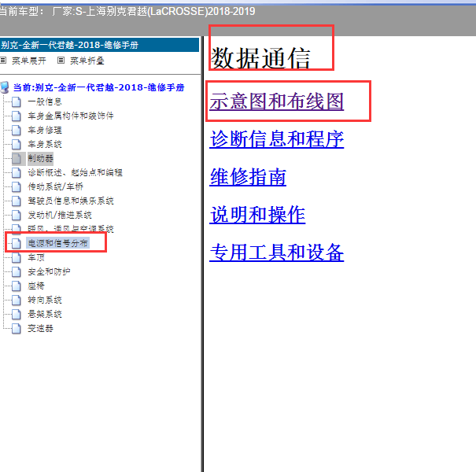Select 转向系统 in the tree
The image size is (476, 472).
(x=45, y=301)
